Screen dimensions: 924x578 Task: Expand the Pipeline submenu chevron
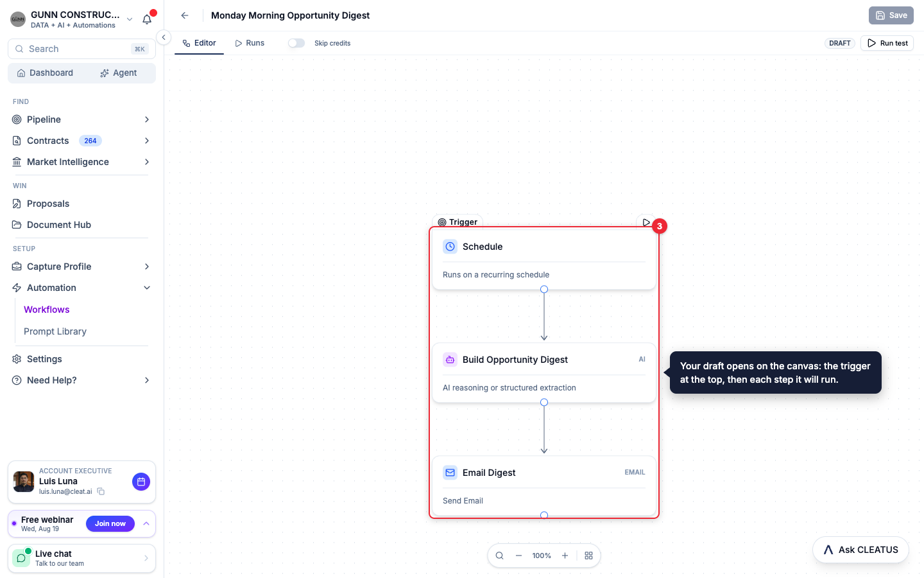click(147, 119)
